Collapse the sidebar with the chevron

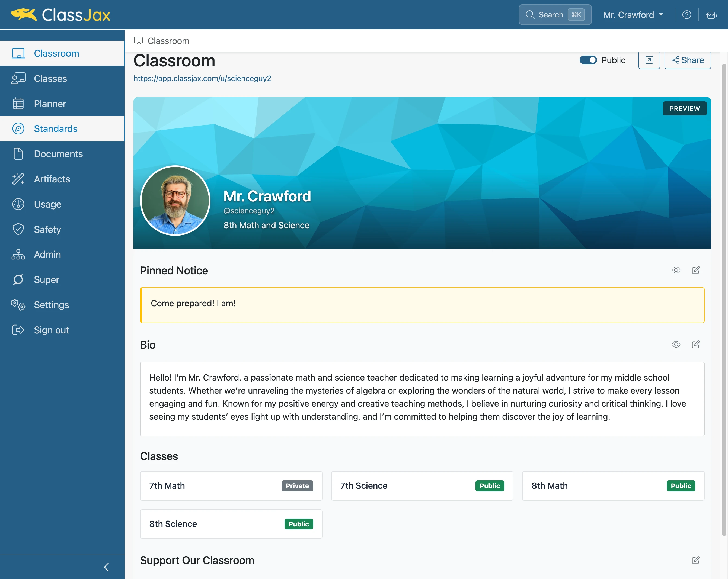107,567
